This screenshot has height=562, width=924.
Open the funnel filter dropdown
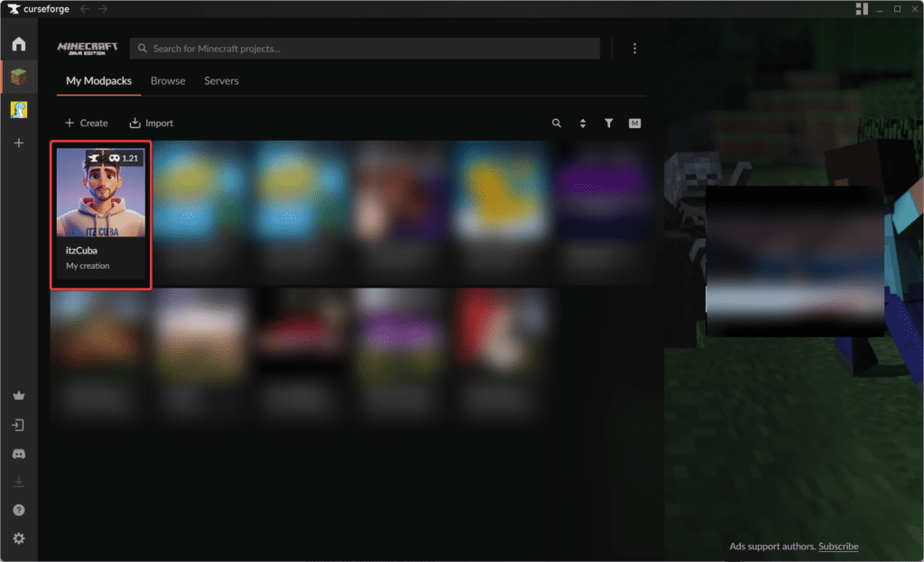609,124
